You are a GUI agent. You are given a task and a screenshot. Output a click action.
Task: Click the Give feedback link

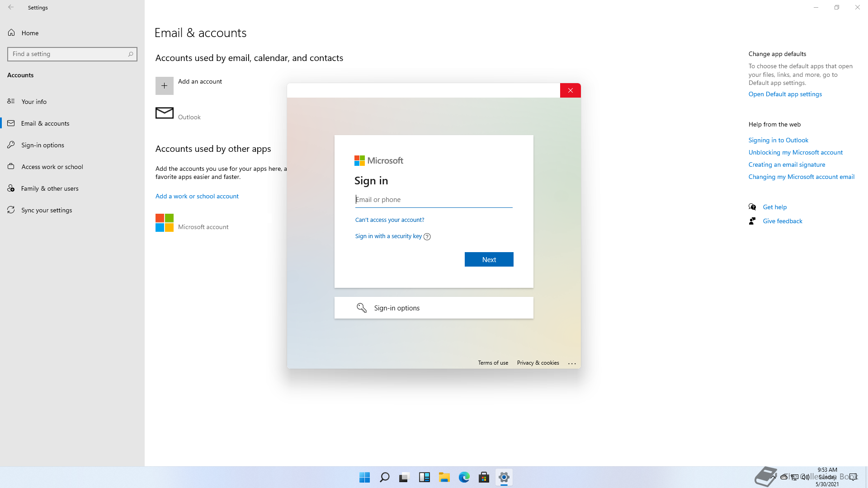[783, 221]
